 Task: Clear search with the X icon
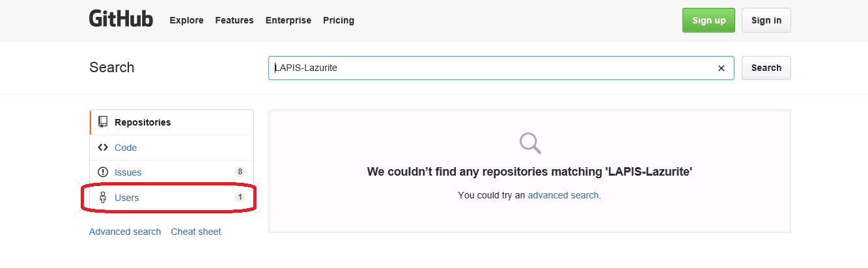pos(721,68)
